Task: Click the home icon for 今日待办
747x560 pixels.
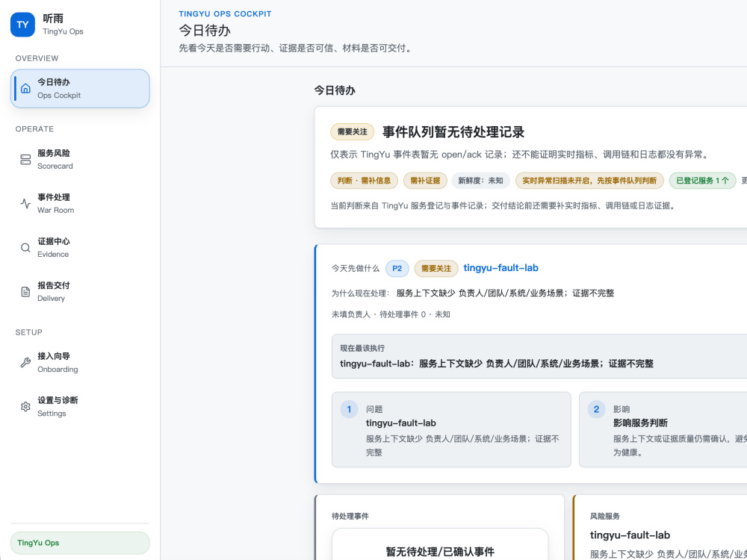Action: click(25, 89)
